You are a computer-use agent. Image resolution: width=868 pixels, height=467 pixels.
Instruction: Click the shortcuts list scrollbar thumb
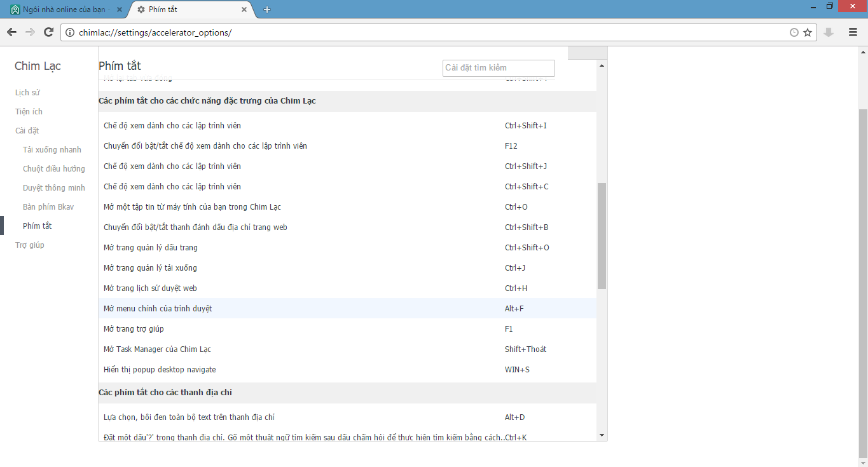pyautogui.click(x=602, y=236)
